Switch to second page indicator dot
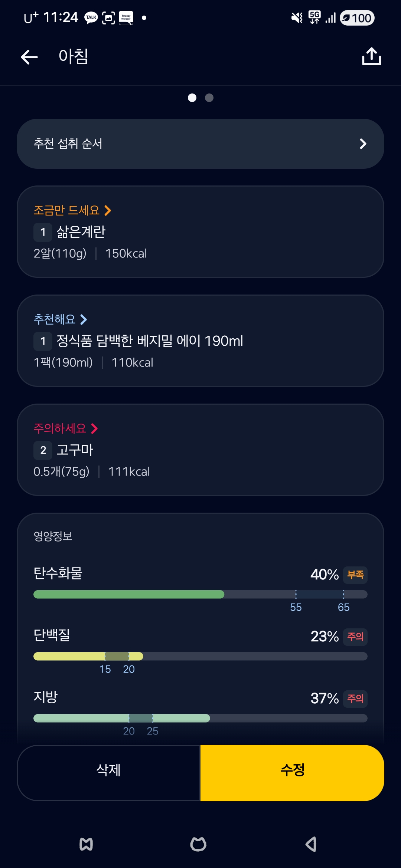 [209, 98]
